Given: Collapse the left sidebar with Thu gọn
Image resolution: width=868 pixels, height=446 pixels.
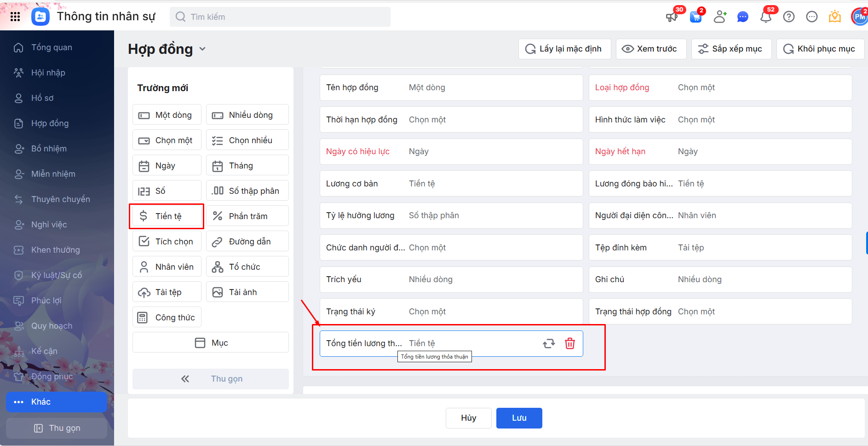Looking at the screenshot, I should pyautogui.click(x=57, y=428).
